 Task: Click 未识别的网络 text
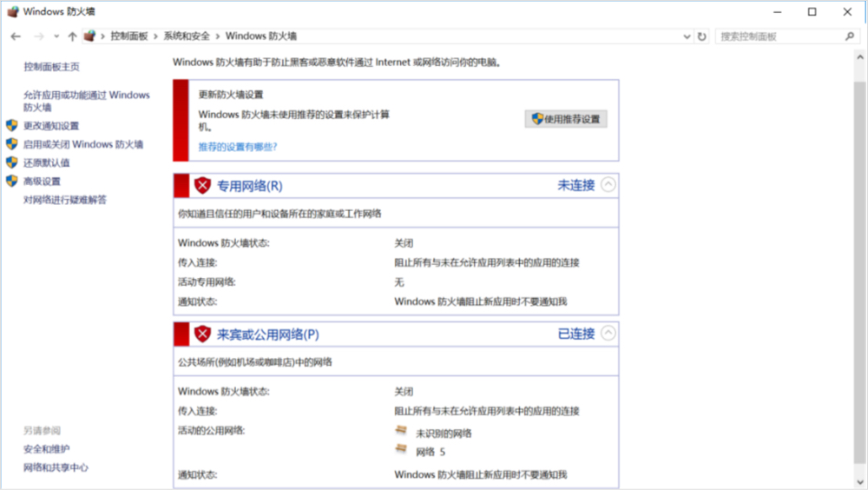pyautogui.click(x=444, y=434)
